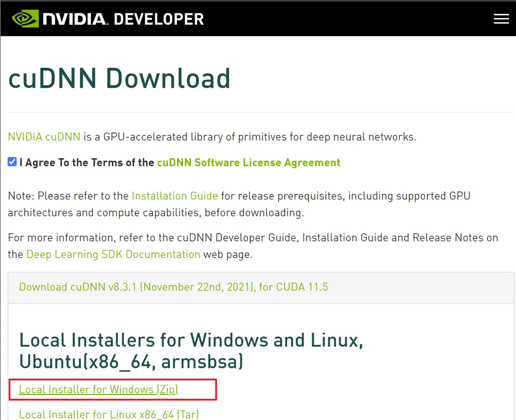This screenshot has height=420, width=516.
Task: Click the 'Ubuntu(x86_64, armsbsa)' heading line
Action: (x=132, y=362)
